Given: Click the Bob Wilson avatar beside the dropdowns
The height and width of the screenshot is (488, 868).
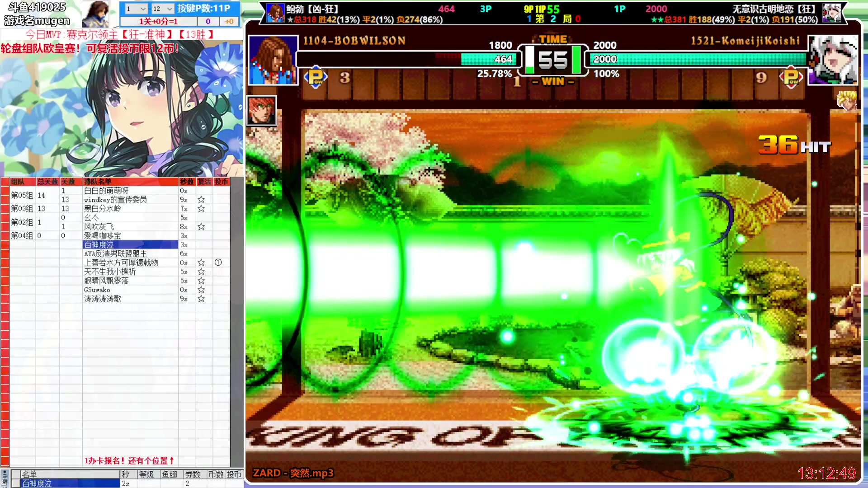Looking at the screenshot, I should (x=95, y=14).
